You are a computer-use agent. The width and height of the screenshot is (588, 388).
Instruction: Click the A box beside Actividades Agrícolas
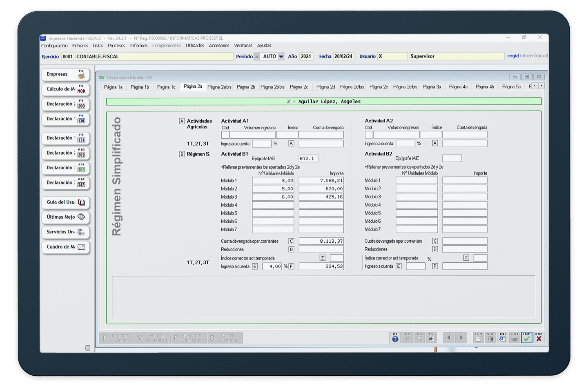click(x=182, y=121)
